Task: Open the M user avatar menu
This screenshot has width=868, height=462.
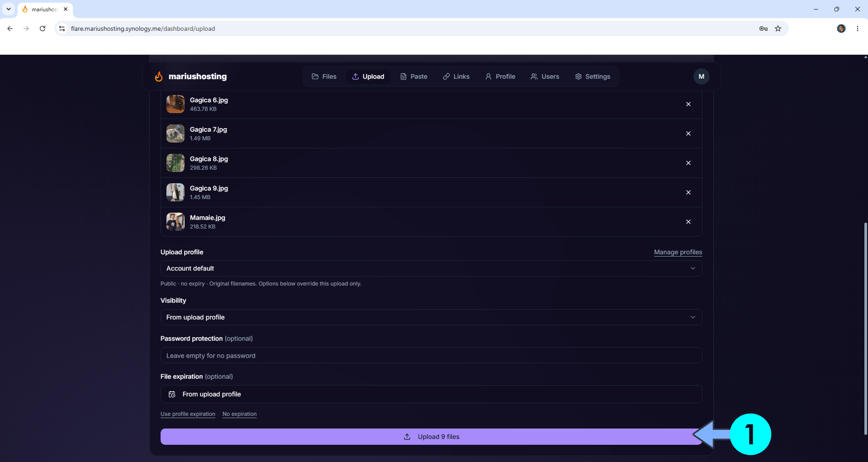Action: click(x=701, y=76)
